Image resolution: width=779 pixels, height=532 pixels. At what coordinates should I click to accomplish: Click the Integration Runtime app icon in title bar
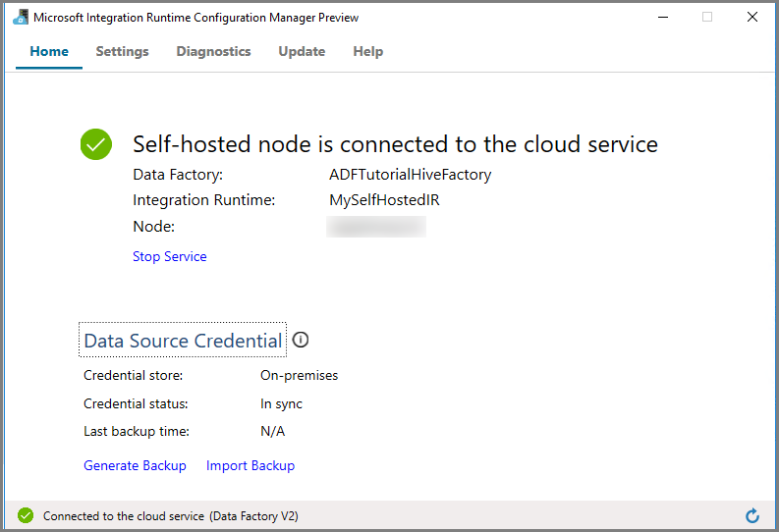(21, 18)
